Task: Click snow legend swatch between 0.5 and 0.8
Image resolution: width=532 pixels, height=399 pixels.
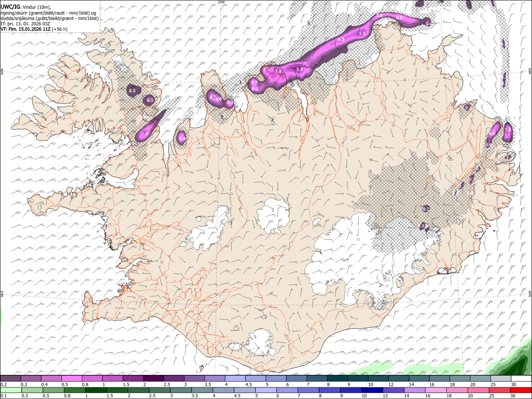Action: [x=71, y=378]
